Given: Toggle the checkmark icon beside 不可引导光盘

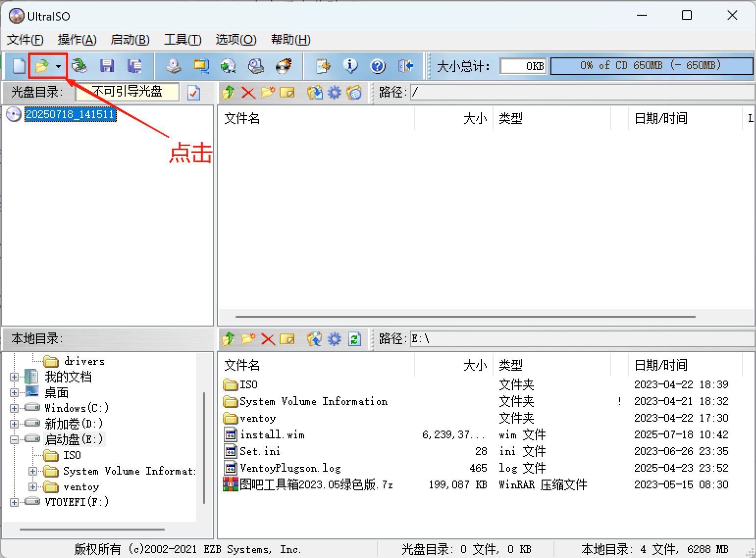Looking at the screenshot, I should (x=194, y=92).
